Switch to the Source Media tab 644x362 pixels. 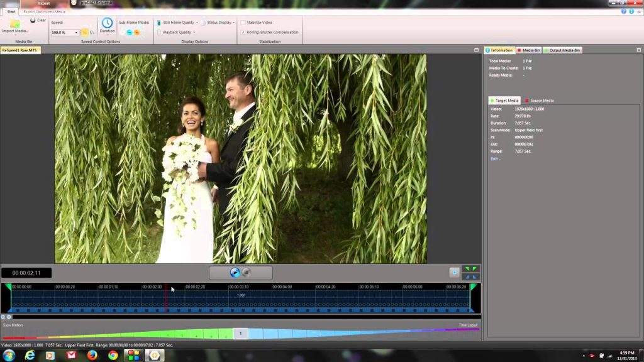(541, 101)
